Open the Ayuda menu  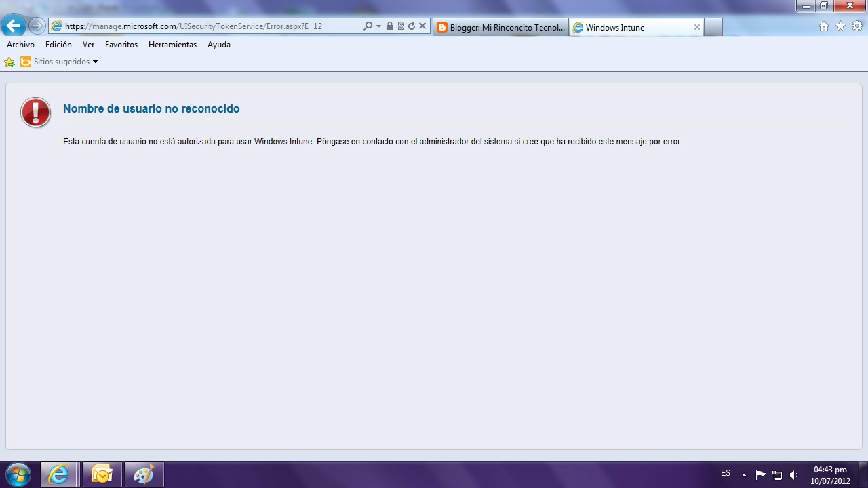pos(219,45)
